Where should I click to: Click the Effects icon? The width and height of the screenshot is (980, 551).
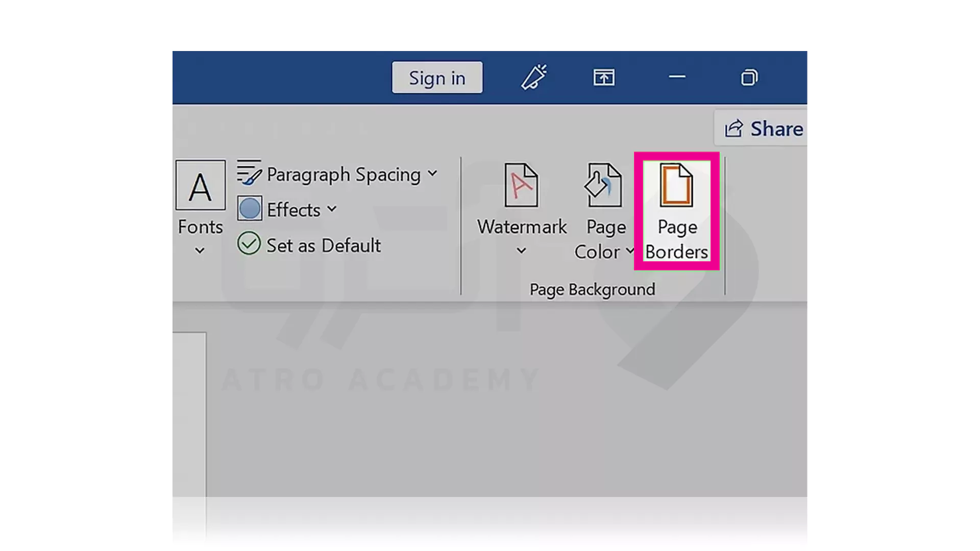click(x=249, y=209)
